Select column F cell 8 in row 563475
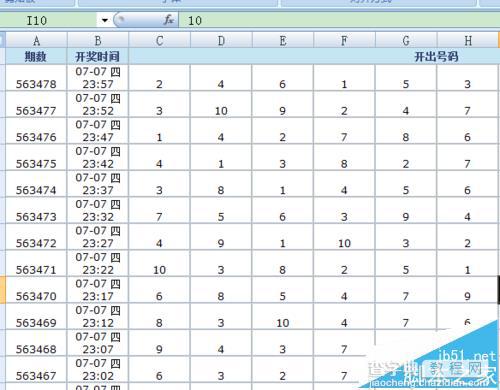This screenshot has height=390, width=500. coord(344,157)
